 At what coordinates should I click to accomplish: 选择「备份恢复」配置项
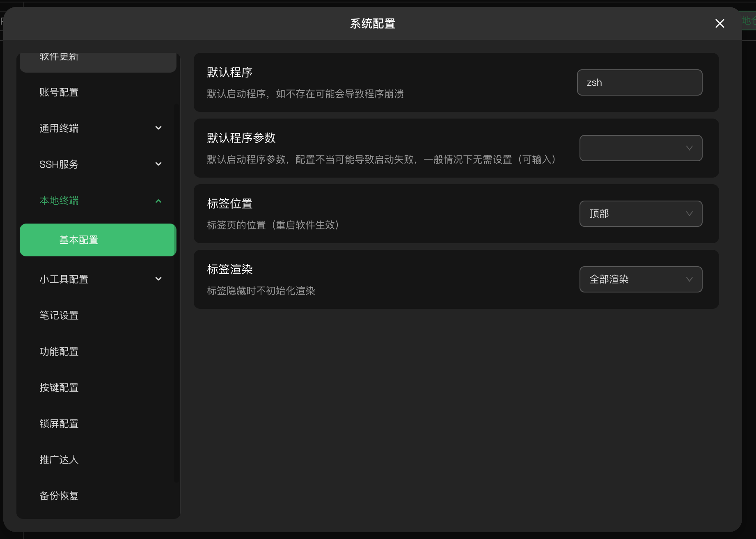(59, 496)
